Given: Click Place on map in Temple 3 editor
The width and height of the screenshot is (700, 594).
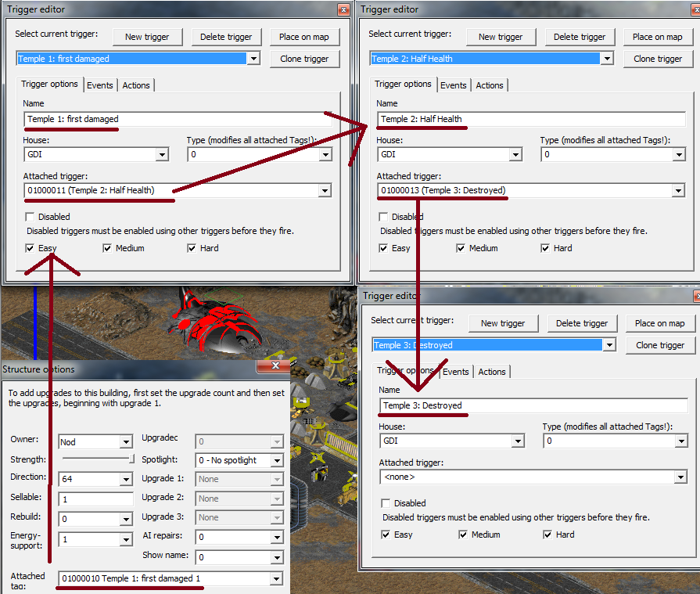Looking at the screenshot, I should 660,323.
